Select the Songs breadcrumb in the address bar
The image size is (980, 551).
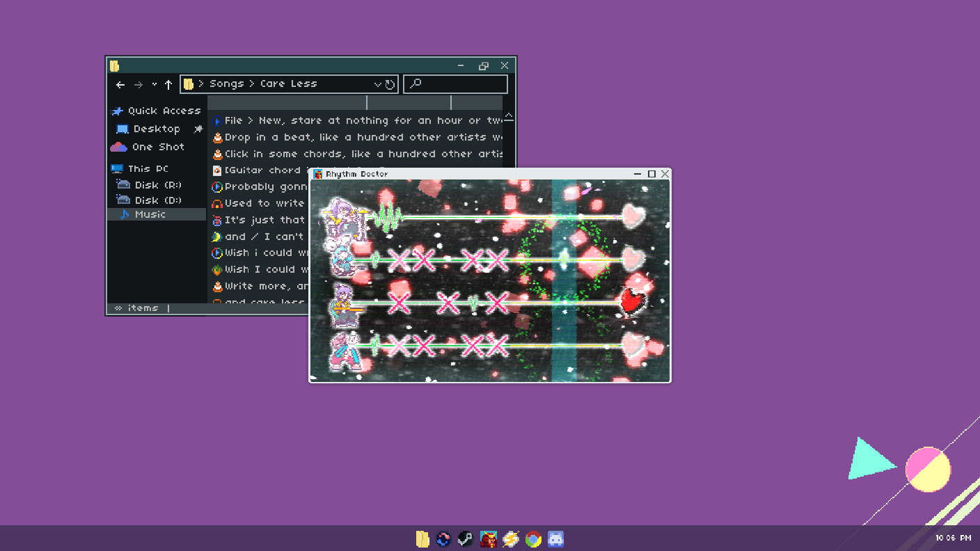coord(226,83)
